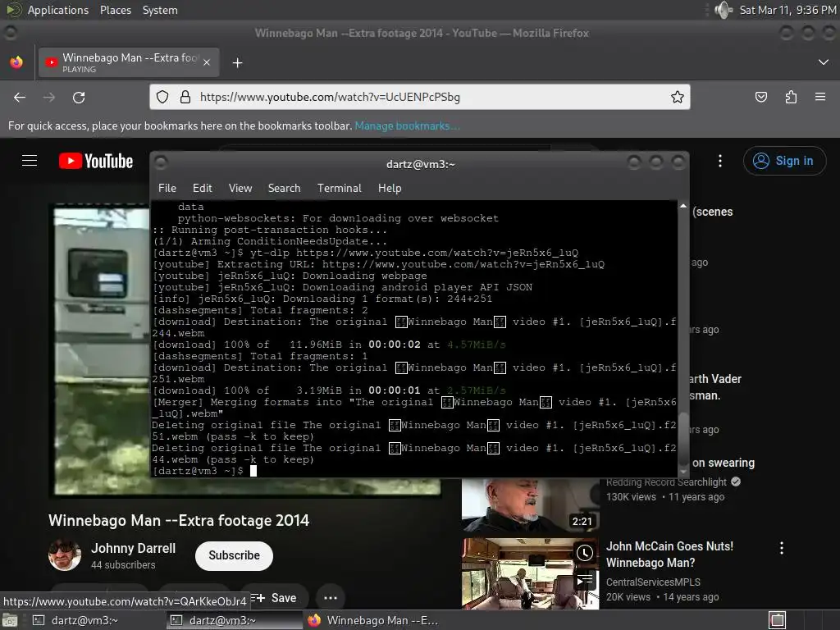840x630 pixels.
Task: Click the Firefox window menu icon in titlebar
Action: click(10, 33)
